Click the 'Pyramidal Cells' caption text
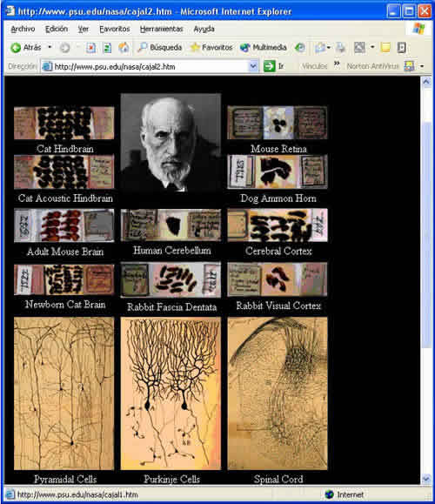 pos(65,480)
